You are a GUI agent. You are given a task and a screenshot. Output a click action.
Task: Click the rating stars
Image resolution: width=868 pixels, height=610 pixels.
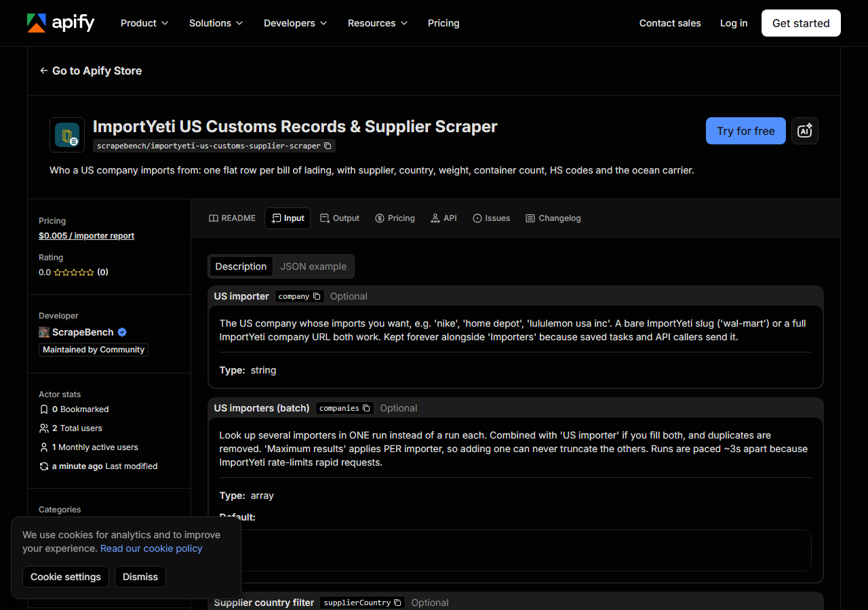74,272
